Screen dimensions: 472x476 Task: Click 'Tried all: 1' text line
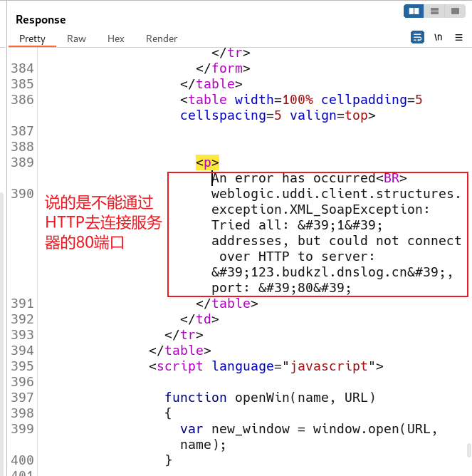pyautogui.click(x=297, y=225)
